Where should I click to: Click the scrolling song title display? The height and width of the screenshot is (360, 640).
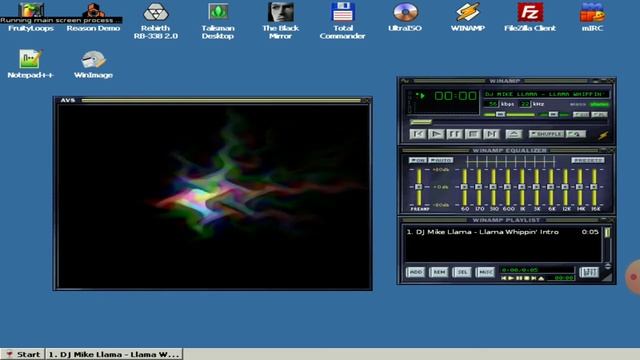[545, 94]
